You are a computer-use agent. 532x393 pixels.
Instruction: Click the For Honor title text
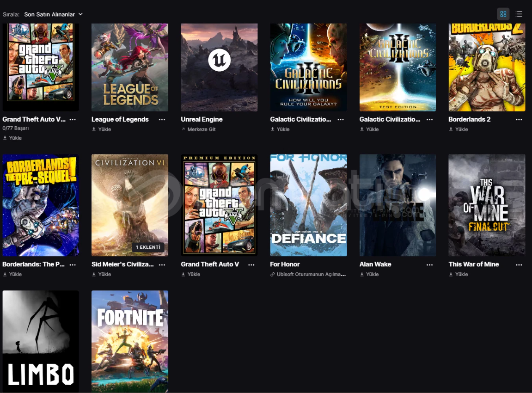285,264
